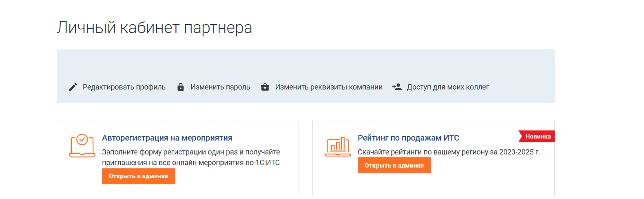Screen dimensions: 644x199
Task: Click "Открыть в админке" under Авторегистрация
Action: pyautogui.click(x=139, y=176)
